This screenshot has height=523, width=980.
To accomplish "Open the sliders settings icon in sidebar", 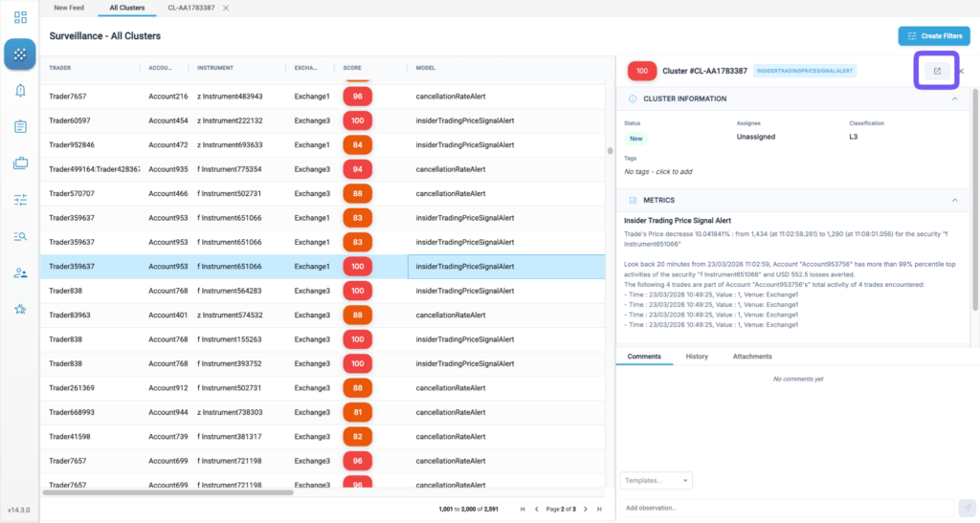I will 20,200.
